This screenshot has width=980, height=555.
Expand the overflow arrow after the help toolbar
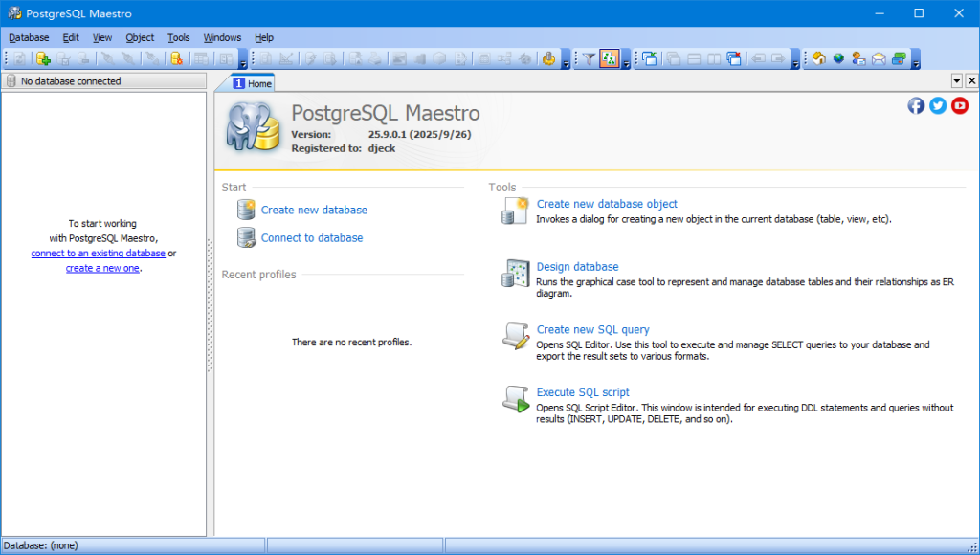(x=916, y=63)
